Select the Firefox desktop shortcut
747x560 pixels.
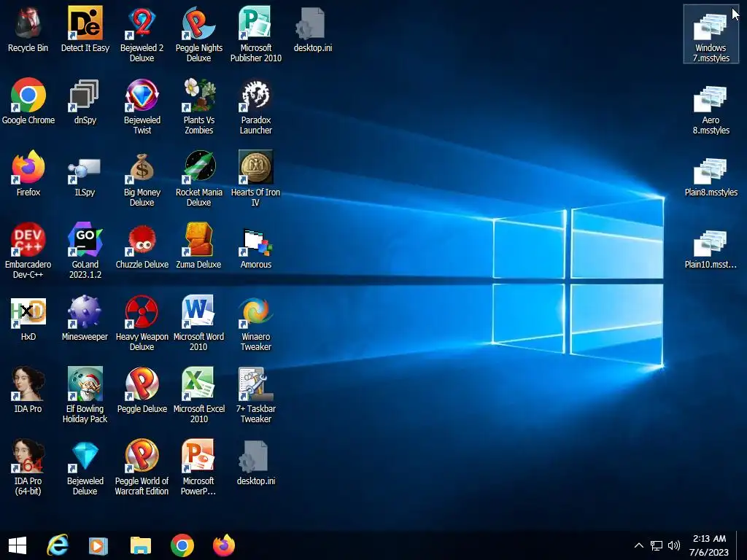(x=28, y=174)
